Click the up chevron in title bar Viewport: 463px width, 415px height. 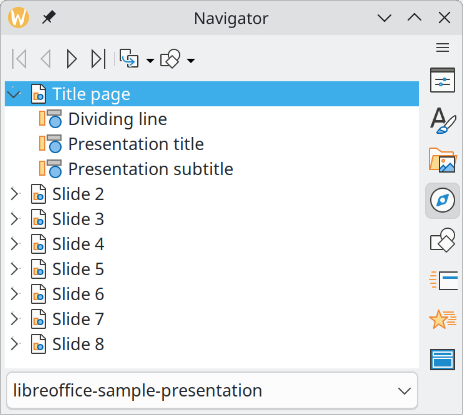point(414,18)
